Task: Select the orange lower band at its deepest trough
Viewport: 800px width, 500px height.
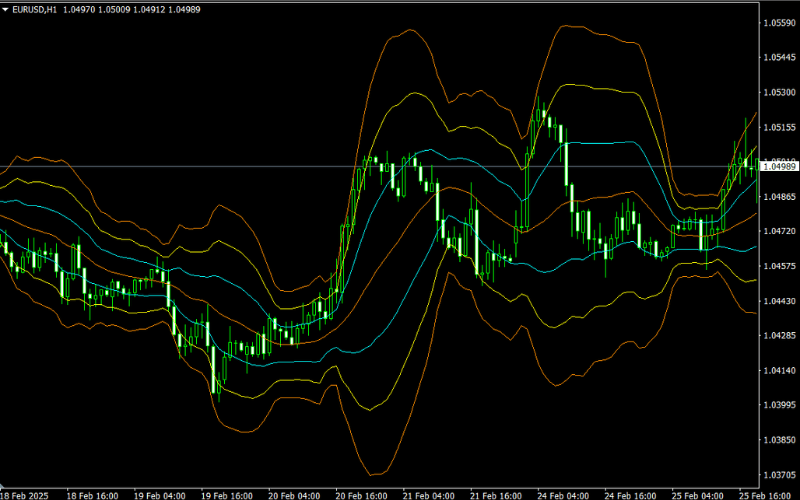Action: tap(376, 475)
